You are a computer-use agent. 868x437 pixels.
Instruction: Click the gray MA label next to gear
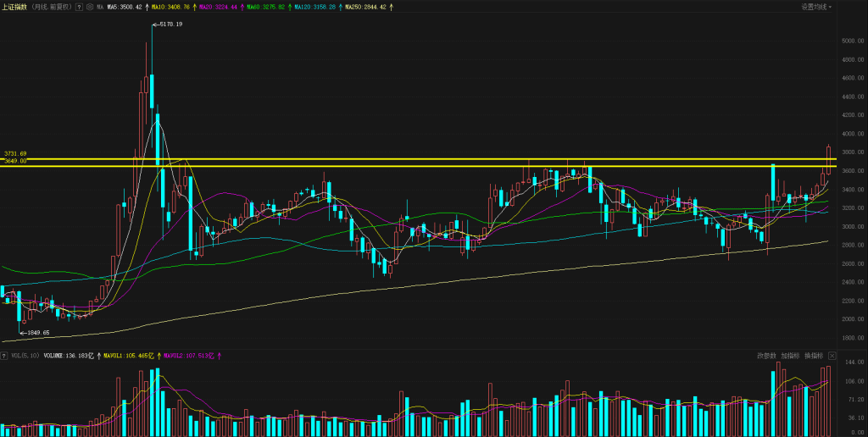[100, 7]
